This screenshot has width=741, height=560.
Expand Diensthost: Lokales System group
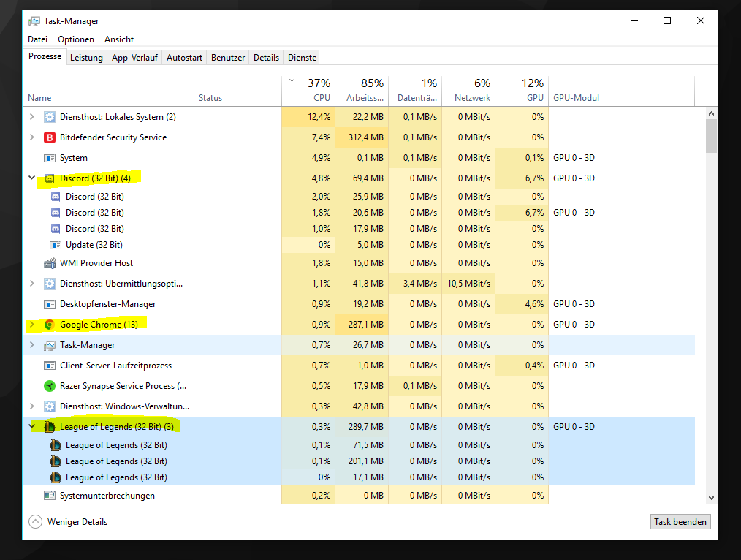point(31,117)
